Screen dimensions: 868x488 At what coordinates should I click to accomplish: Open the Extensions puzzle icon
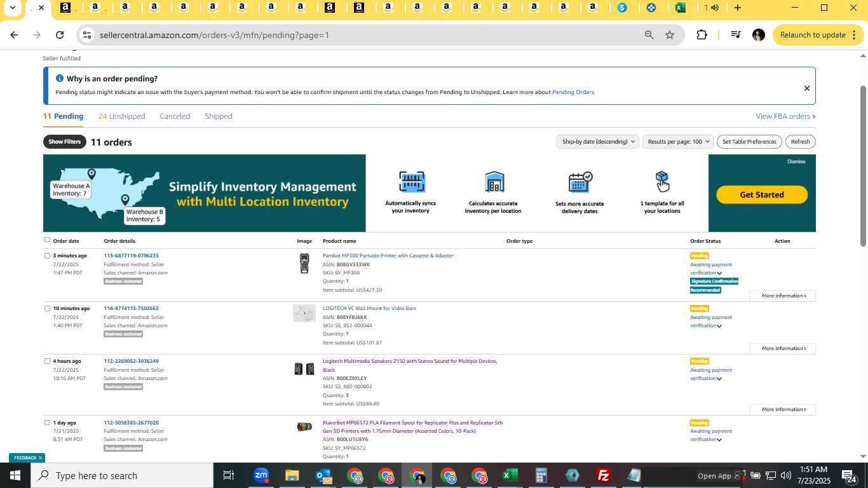pyautogui.click(x=702, y=35)
